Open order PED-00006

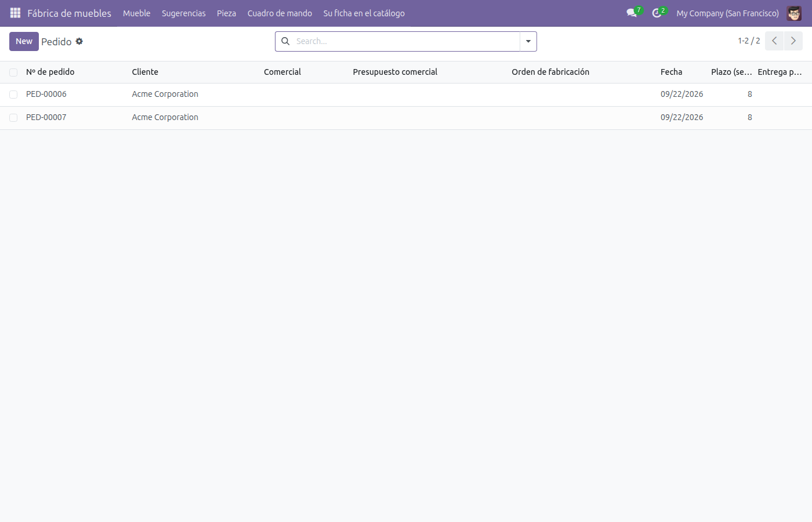tap(46, 94)
